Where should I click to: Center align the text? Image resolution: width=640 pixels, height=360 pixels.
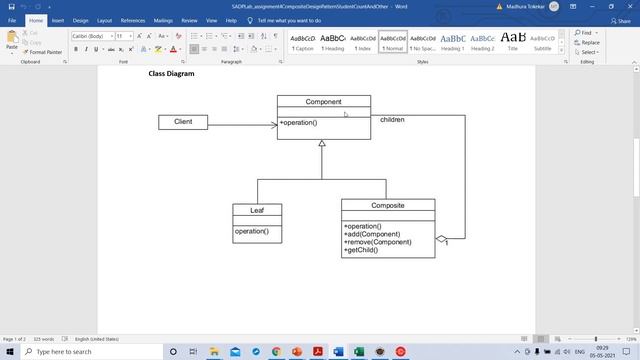[x=204, y=49]
